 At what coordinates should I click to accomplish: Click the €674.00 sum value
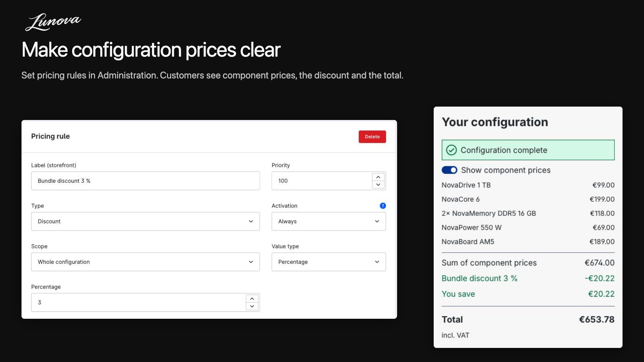point(599,263)
